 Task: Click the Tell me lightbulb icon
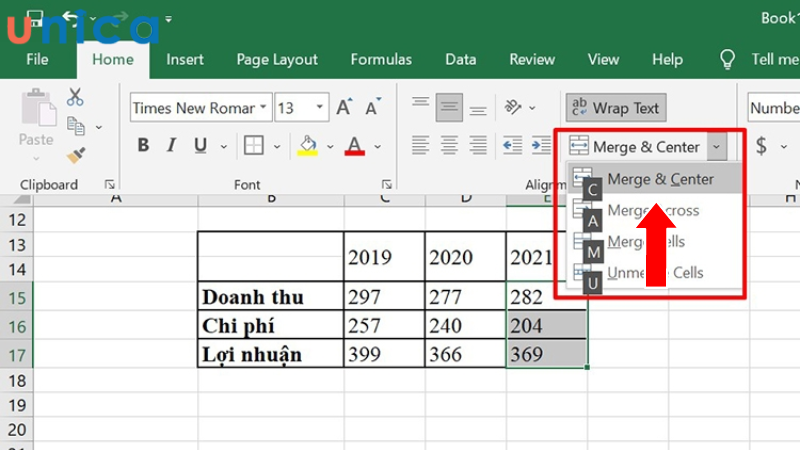[727, 59]
